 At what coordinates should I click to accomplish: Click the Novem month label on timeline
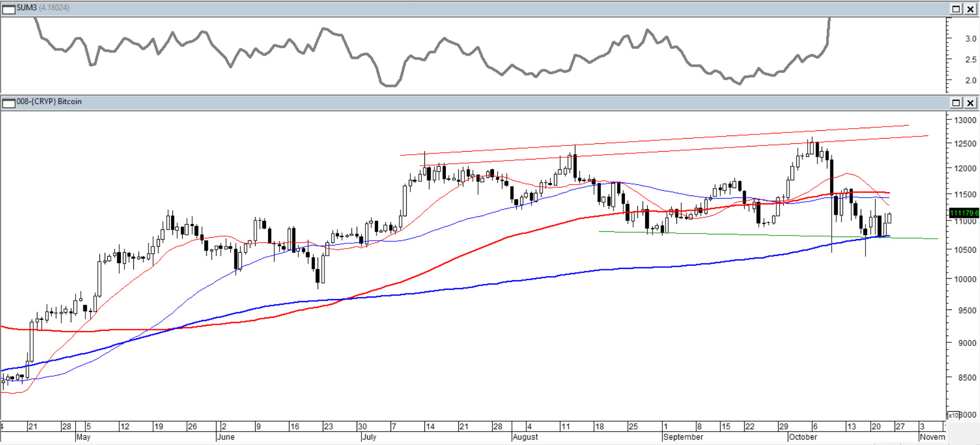click(x=932, y=437)
